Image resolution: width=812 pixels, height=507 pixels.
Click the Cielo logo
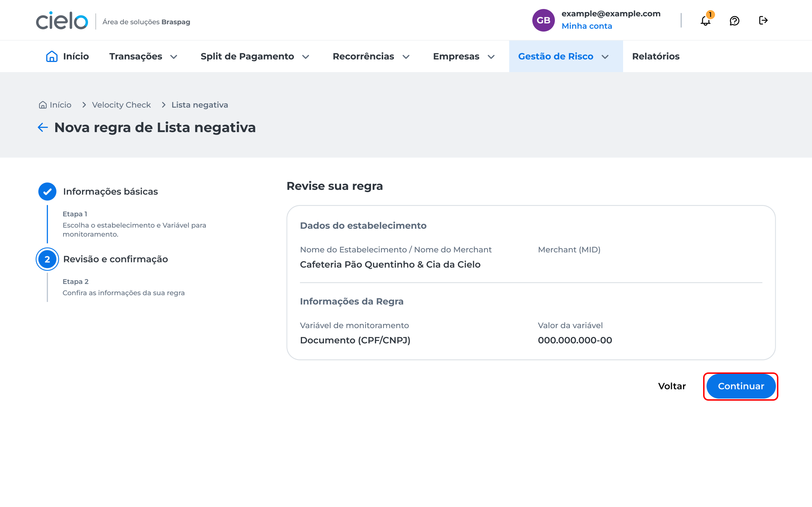pos(62,21)
